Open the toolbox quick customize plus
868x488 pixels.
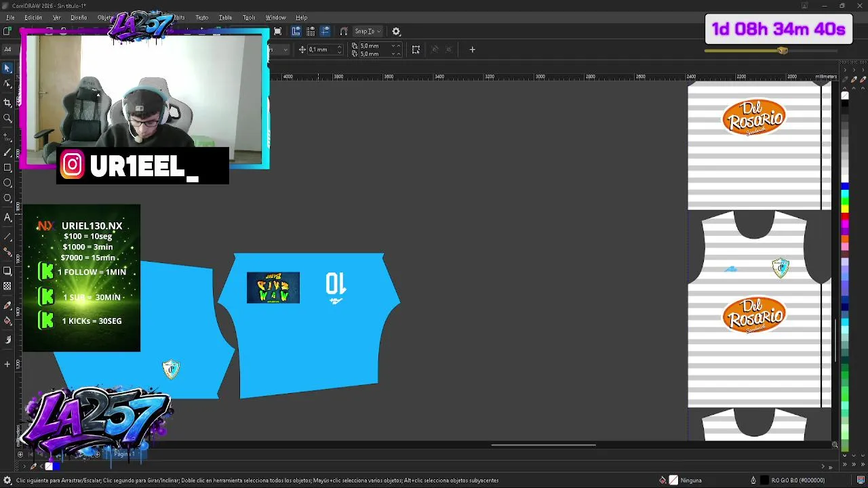pos(7,364)
